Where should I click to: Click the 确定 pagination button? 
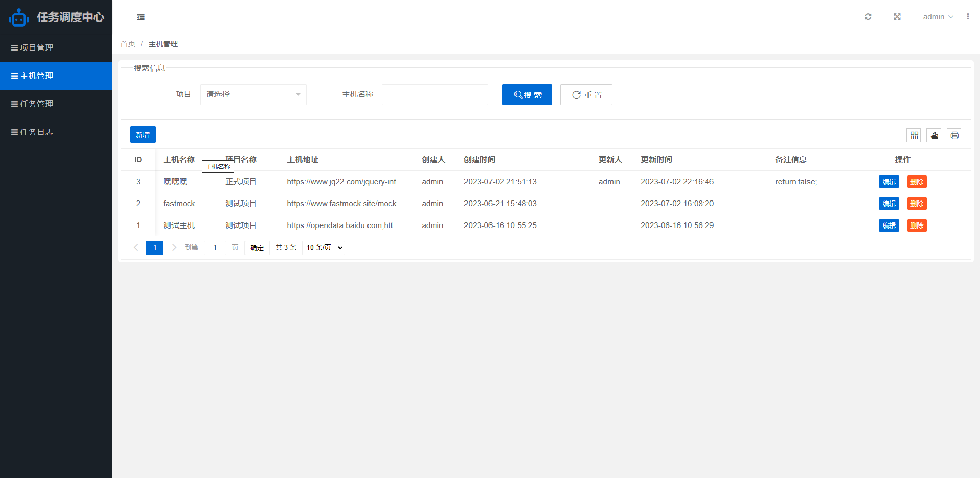pyautogui.click(x=257, y=248)
